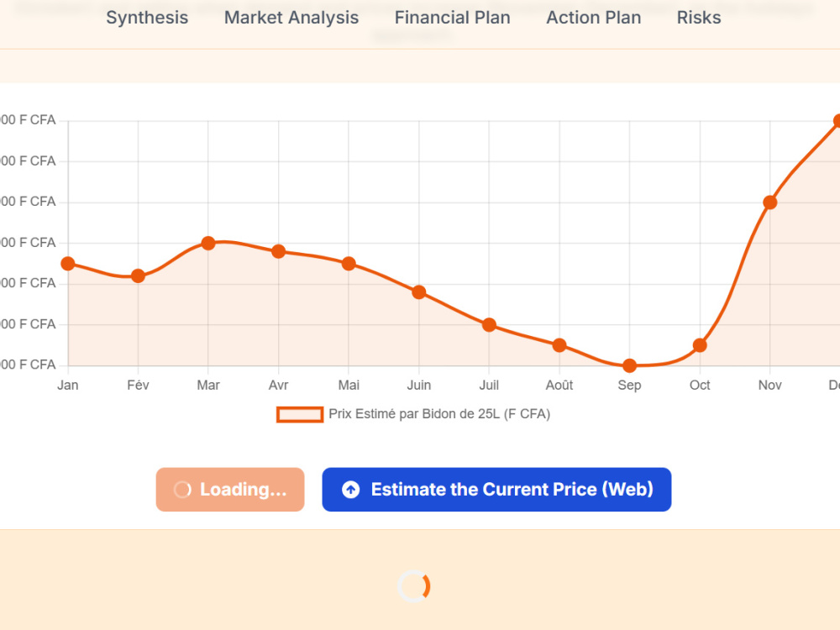
Task: Click the Estimate the Current Price (Web) button
Action: 496,490
